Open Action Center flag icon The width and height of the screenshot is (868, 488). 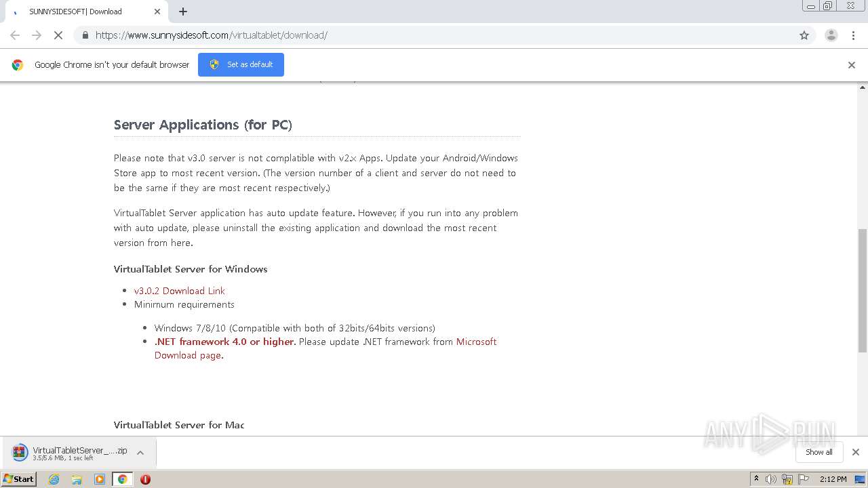point(803,479)
